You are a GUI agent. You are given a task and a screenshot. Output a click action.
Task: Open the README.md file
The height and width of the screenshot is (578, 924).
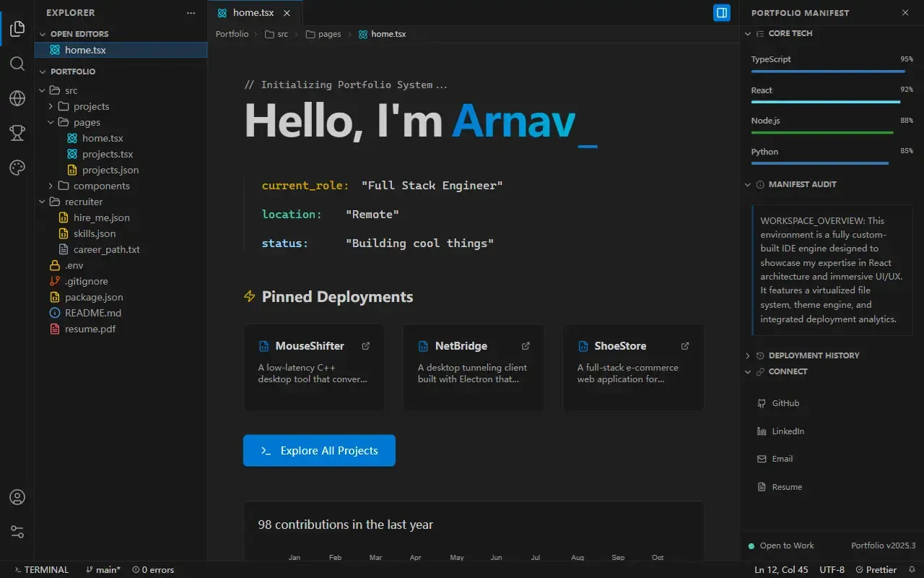121,313
